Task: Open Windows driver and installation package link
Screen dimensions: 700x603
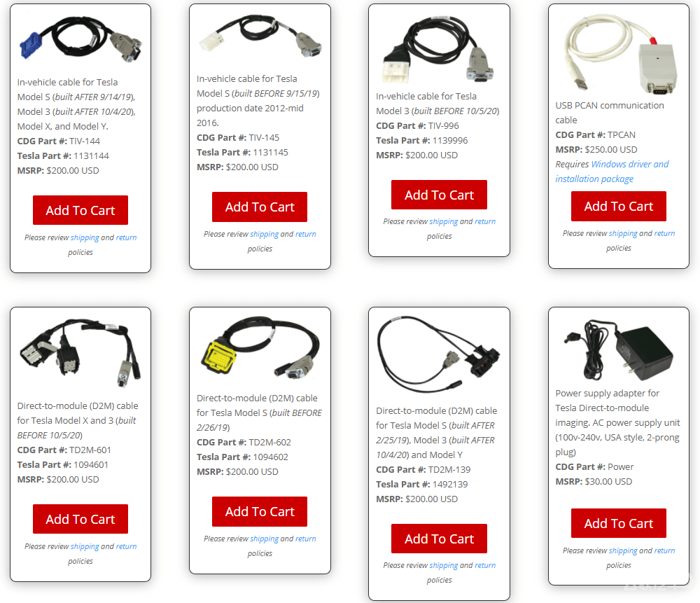Action: click(x=612, y=172)
